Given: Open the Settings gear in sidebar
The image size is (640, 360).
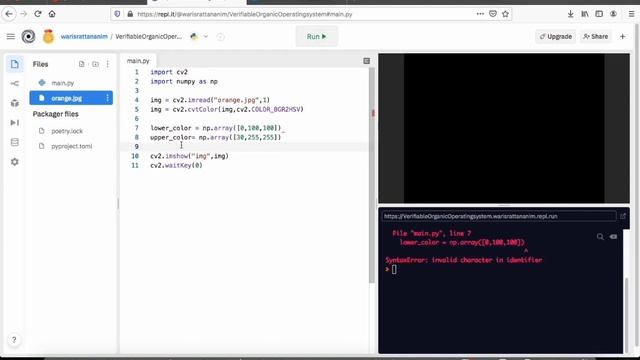Looking at the screenshot, I should click(x=15, y=162).
